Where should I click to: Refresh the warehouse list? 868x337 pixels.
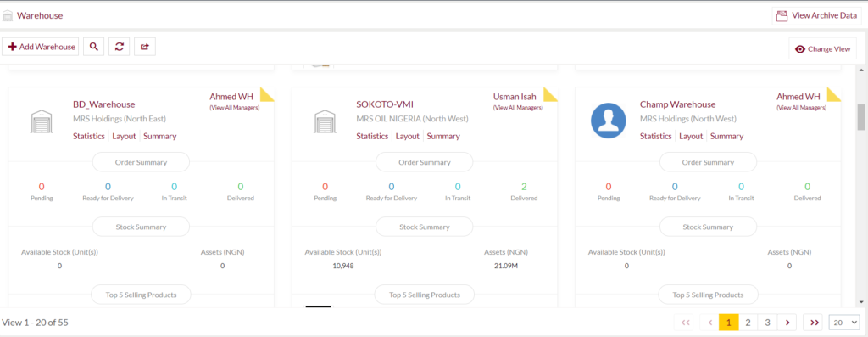pyautogui.click(x=119, y=48)
